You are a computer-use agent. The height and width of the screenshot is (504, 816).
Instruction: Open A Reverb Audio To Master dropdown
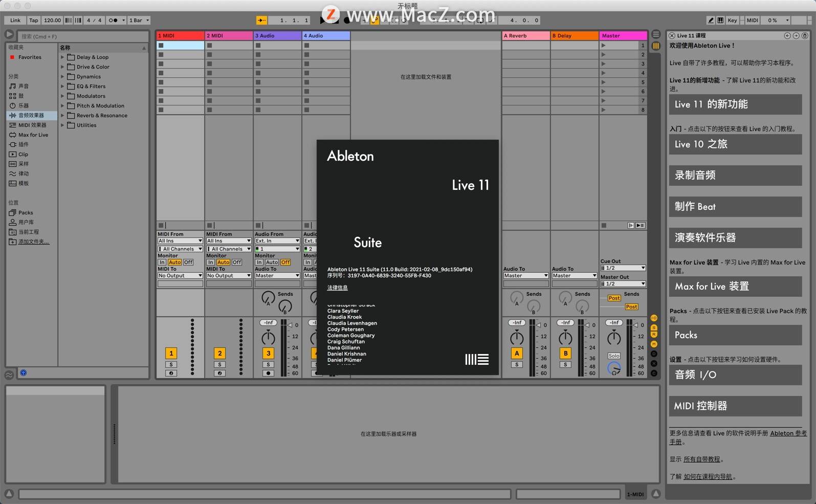click(525, 276)
